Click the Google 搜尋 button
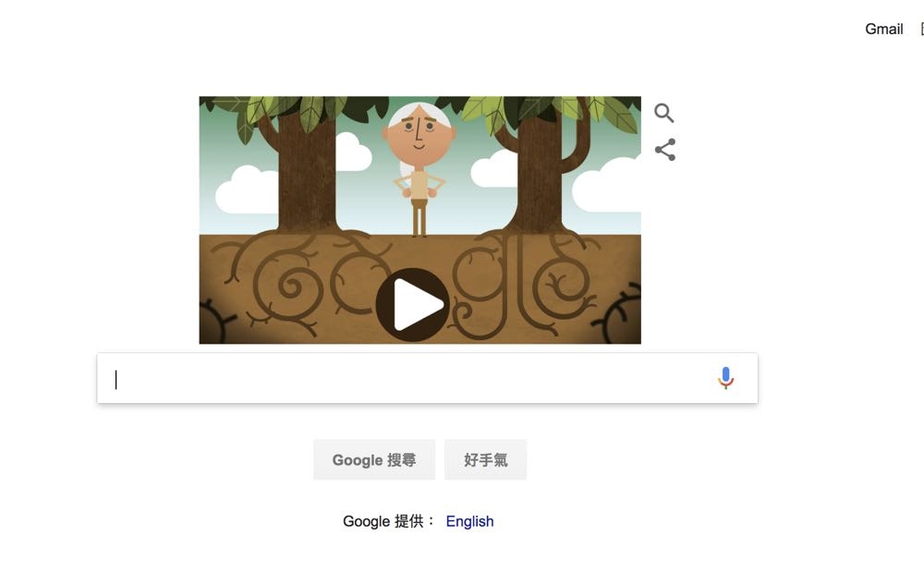 pos(374,460)
